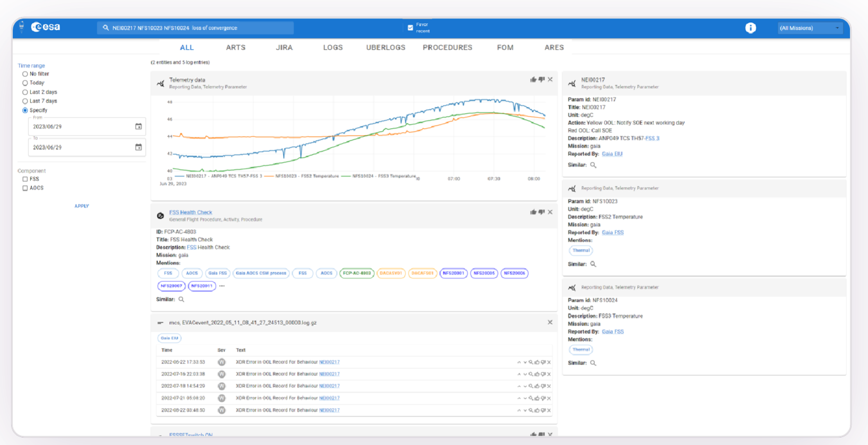Follow the Gaia EIU reported-by link

(612, 154)
